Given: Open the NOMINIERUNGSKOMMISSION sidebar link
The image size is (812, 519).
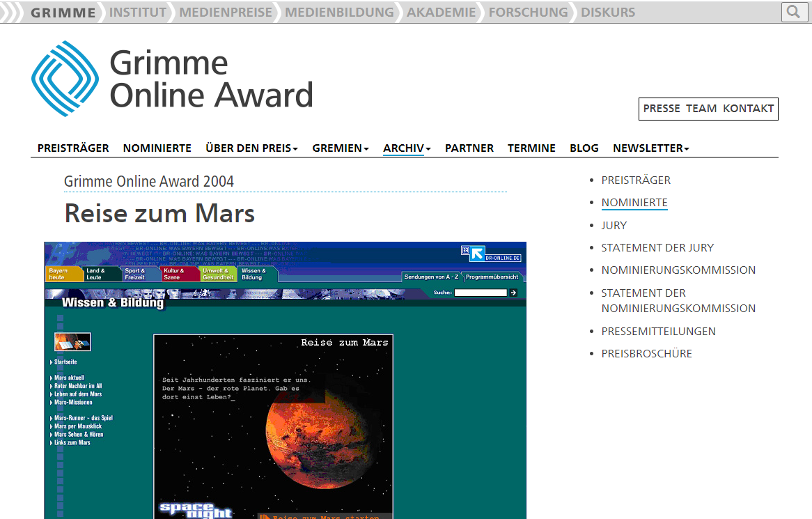Looking at the screenshot, I should (x=678, y=270).
